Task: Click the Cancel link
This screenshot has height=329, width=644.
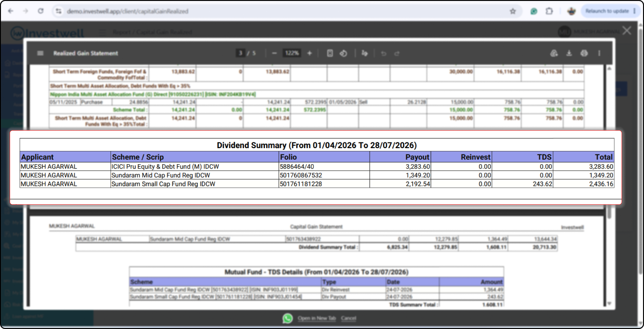Action: point(349,318)
